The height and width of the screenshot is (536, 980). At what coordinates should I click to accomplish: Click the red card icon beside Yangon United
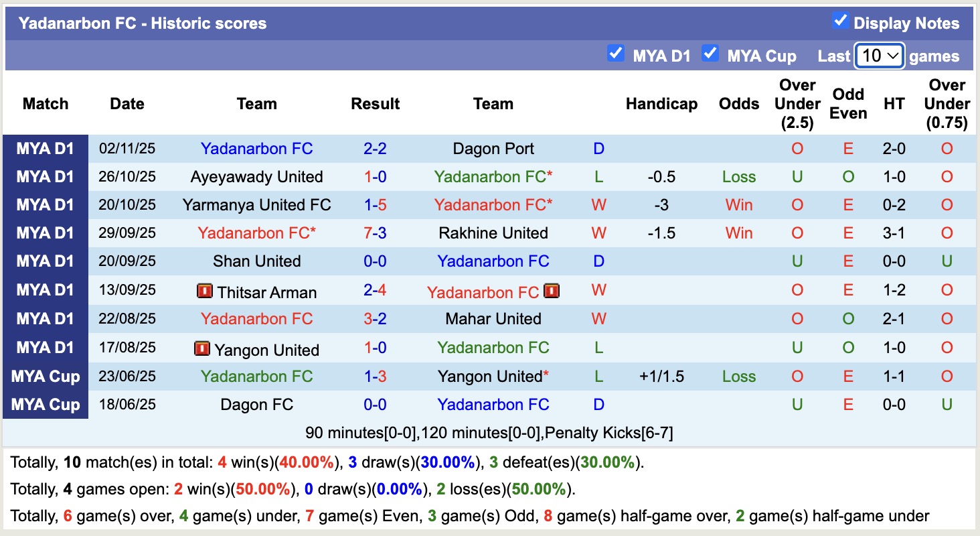[x=201, y=349]
